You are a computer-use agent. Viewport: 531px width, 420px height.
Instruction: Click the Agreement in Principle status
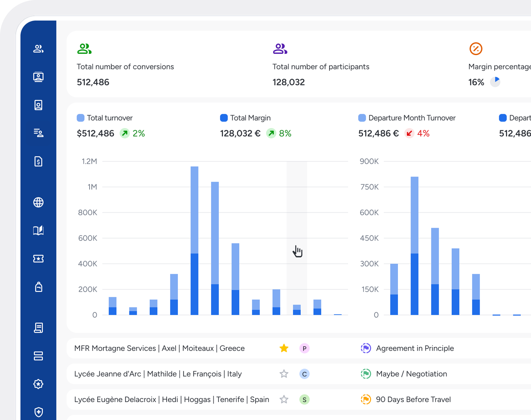[x=415, y=348]
